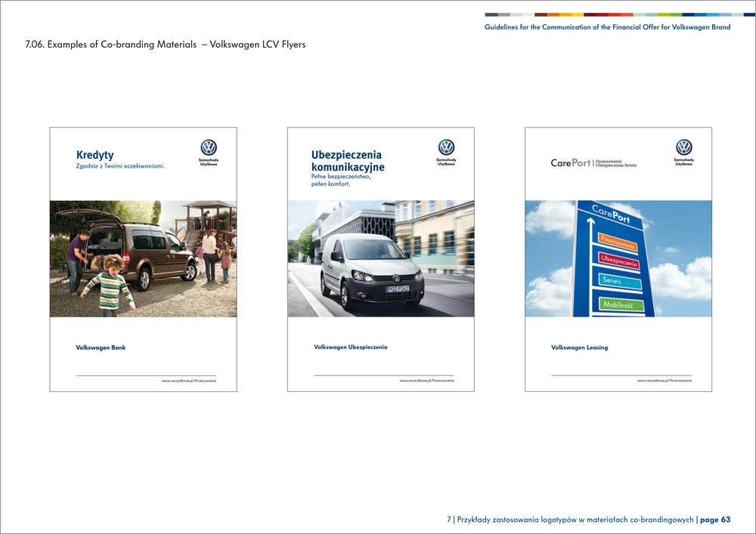Click the 'Samochody Użytkowe' caption under Kredyty logo
The height and width of the screenshot is (534, 756).
(209, 162)
